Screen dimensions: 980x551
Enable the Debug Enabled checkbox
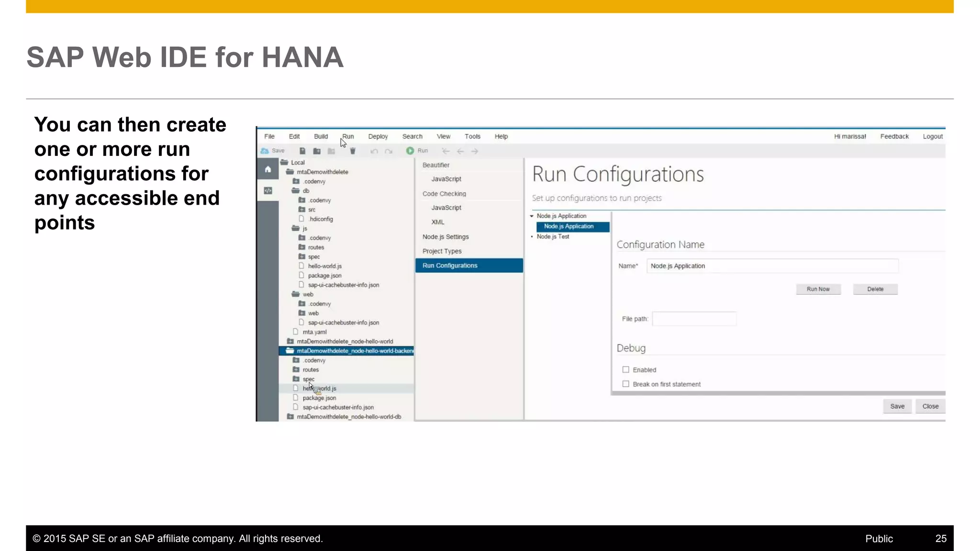point(625,370)
